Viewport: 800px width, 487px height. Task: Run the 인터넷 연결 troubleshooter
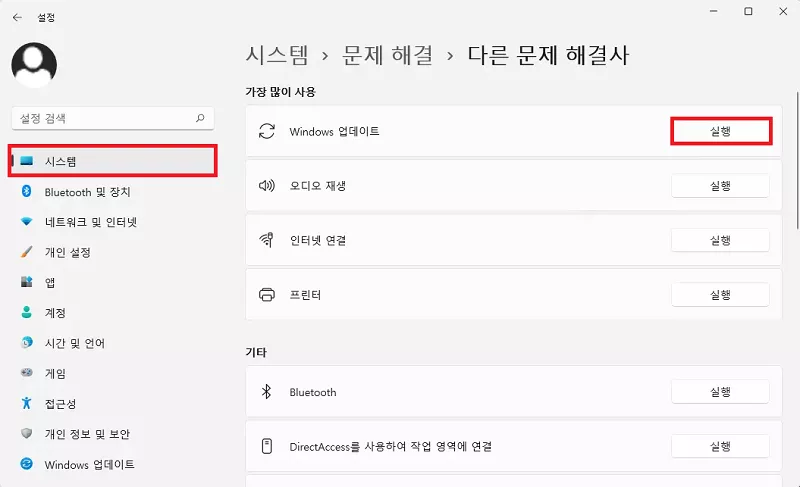(x=720, y=240)
